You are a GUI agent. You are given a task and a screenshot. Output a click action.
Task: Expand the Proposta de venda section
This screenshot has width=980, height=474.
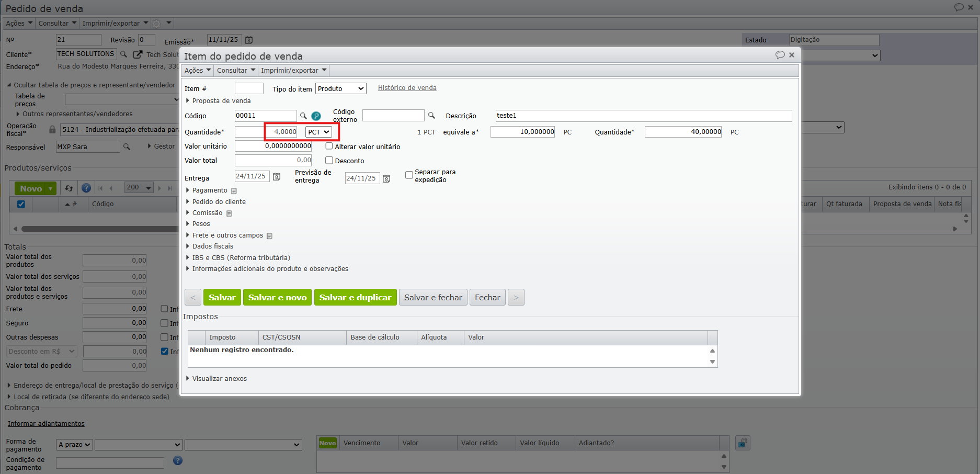point(218,101)
